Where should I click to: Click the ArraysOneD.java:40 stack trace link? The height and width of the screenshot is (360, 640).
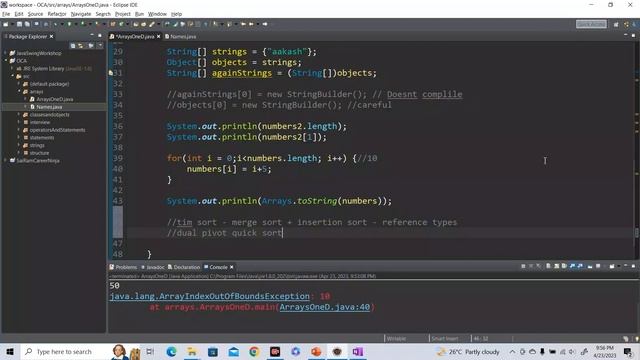[324, 307]
